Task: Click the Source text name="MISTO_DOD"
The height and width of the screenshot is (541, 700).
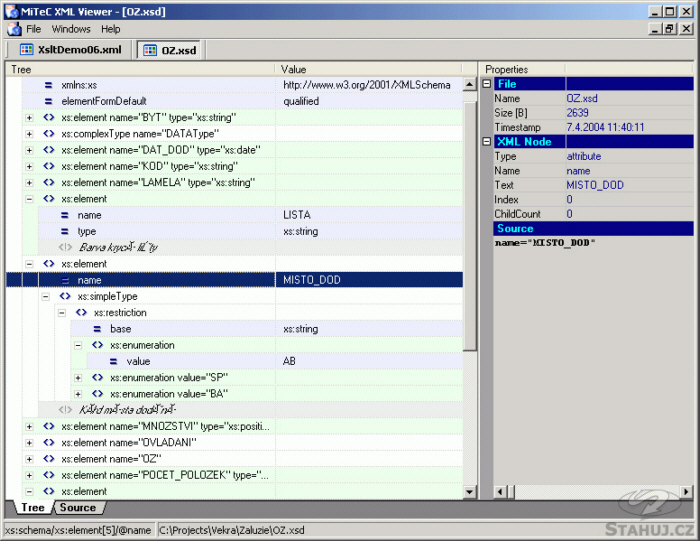Action: [545, 243]
